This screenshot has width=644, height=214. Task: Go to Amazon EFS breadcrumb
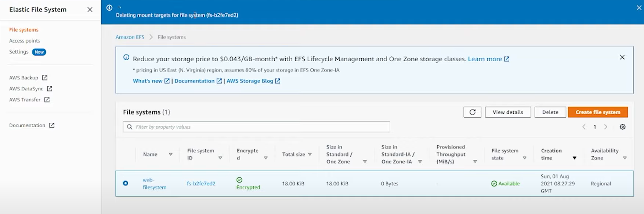(130, 37)
